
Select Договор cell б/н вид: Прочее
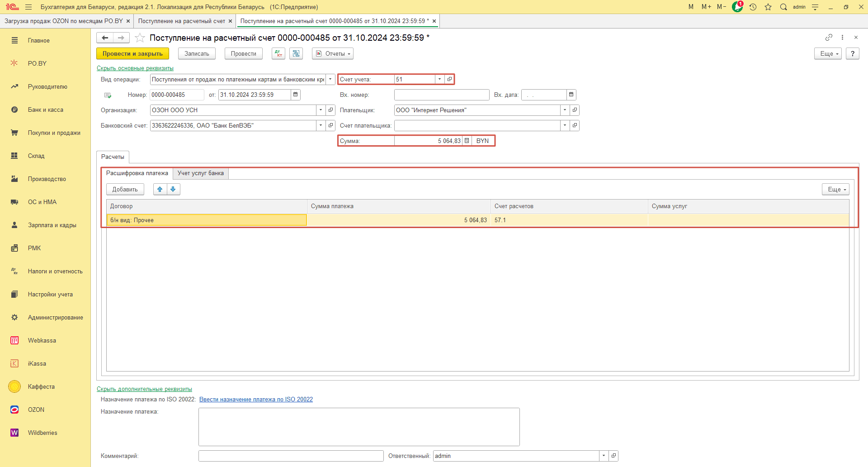pos(207,220)
